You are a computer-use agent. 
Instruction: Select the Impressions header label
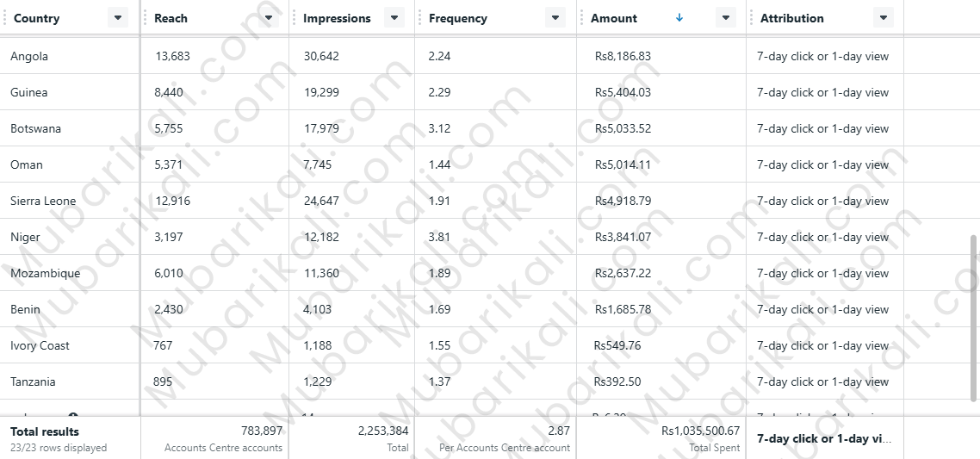click(337, 18)
